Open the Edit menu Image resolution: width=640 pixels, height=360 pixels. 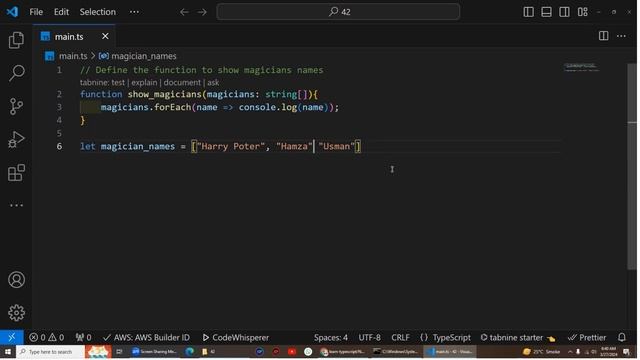pos(61,12)
